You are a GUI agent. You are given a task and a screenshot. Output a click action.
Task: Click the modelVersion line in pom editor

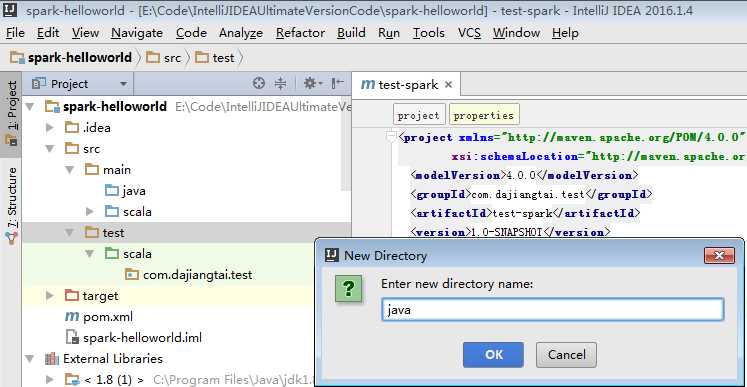[x=524, y=175]
